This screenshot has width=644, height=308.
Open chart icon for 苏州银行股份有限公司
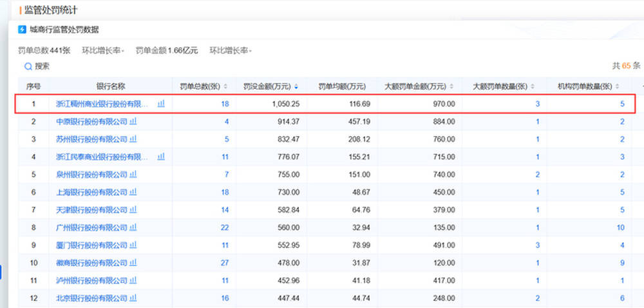pyautogui.click(x=133, y=139)
